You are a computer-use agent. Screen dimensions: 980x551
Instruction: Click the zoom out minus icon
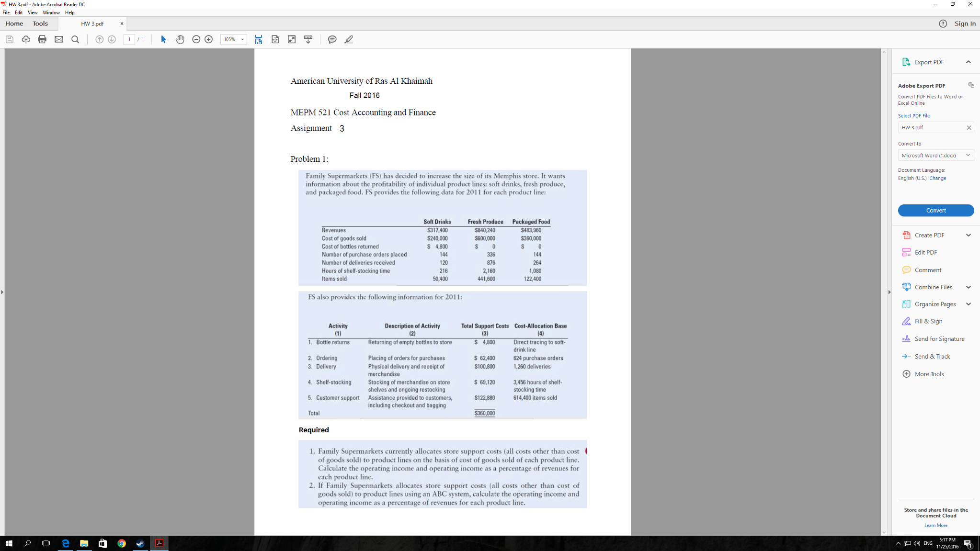tap(196, 39)
